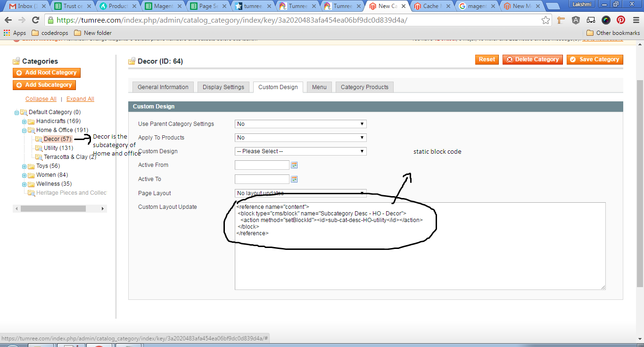The width and height of the screenshot is (644, 347).
Task: Open the responsive device viewer extension icon
Action: point(591,20)
